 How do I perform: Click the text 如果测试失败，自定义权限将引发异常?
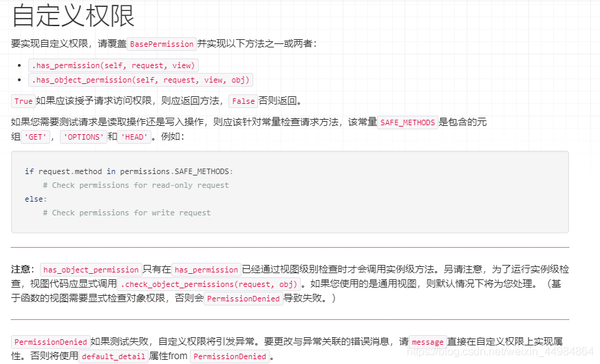172,341
